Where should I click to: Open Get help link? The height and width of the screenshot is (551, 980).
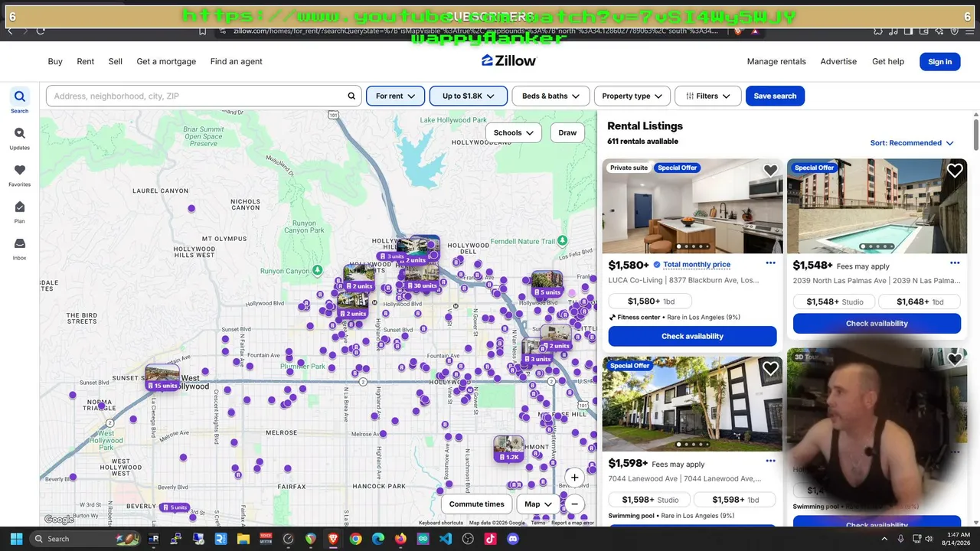(888, 61)
